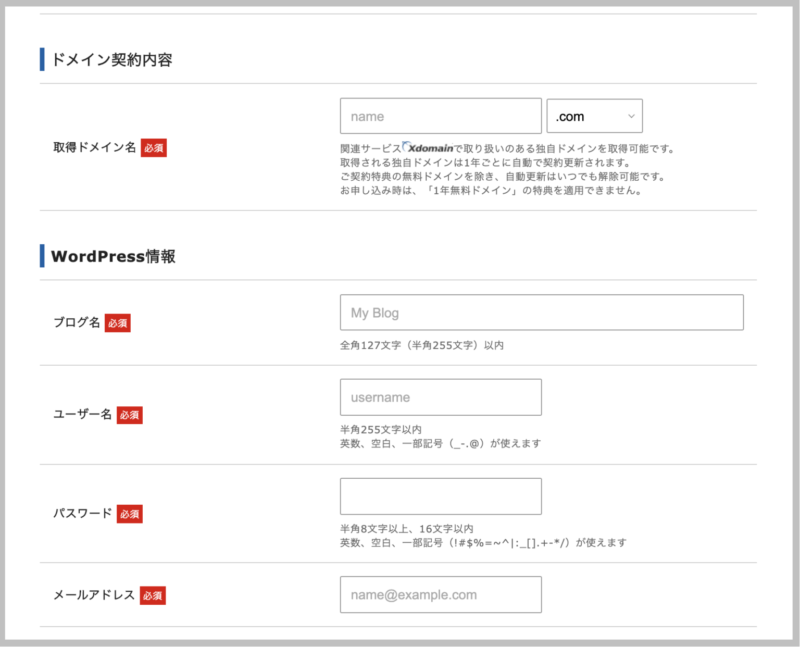The height and width of the screenshot is (647, 800).
Task: Click the 必須 badge beside パスワード
Action: click(129, 513)
